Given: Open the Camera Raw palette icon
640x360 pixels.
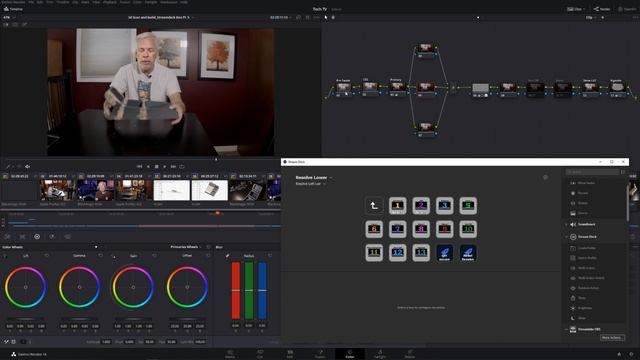Looking at the screenshot, I should point(7,237).
